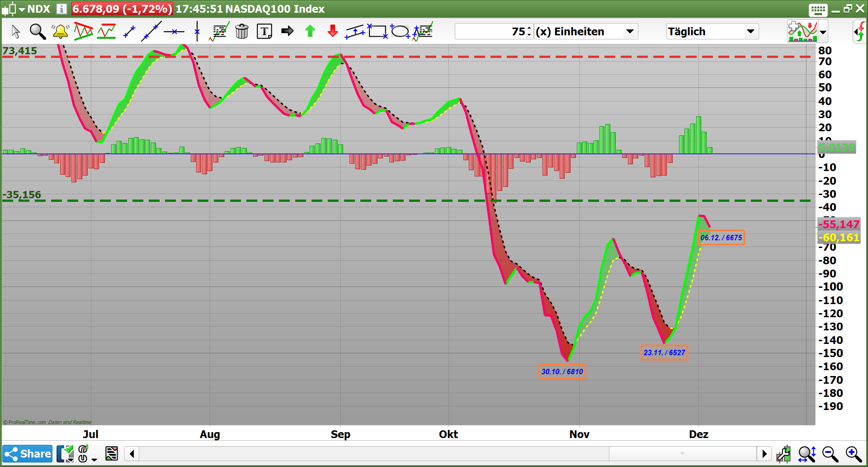This screenshot has width=868, height=467.
Task: Place a green up arrow marker
Action: pos(310,31)
